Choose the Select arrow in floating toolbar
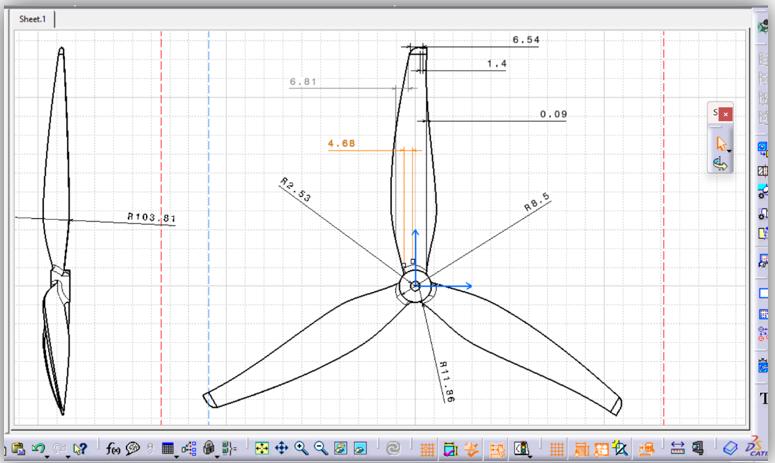 coord(720,144)
